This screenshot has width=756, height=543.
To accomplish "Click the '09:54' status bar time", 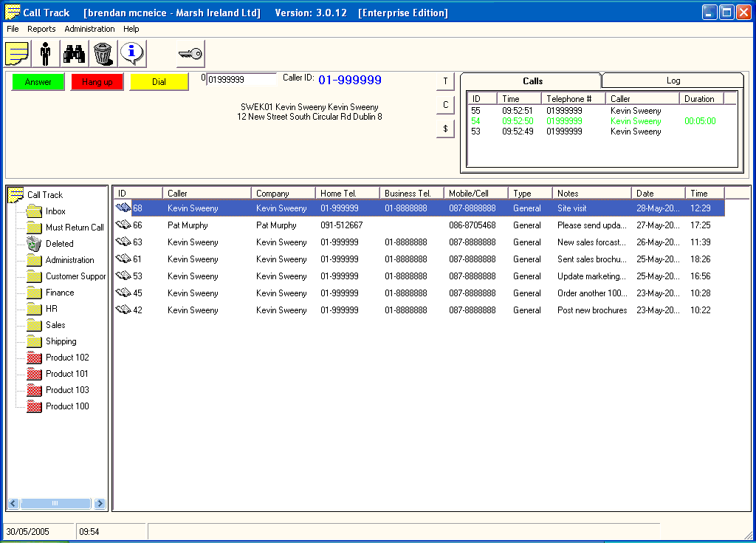I will point(89,531).
